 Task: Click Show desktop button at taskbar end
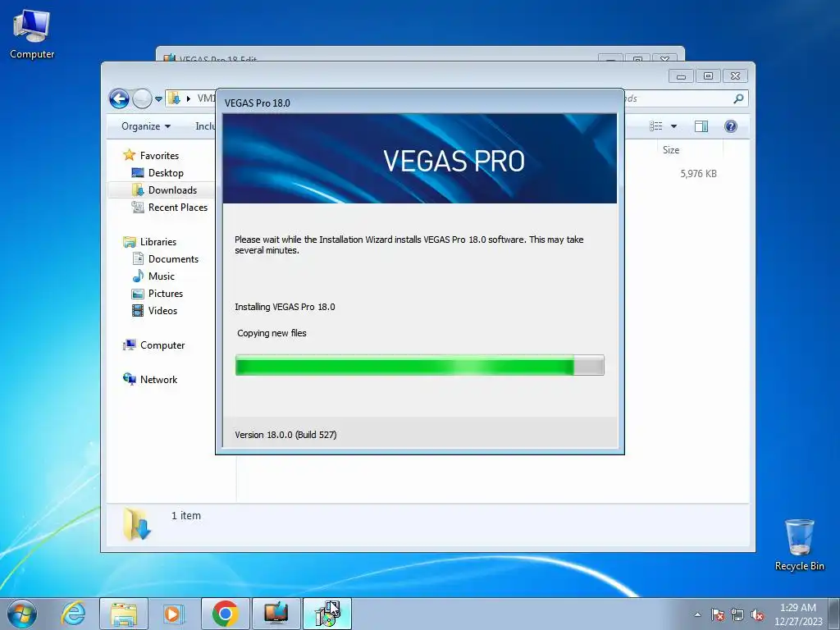[834, 614]
